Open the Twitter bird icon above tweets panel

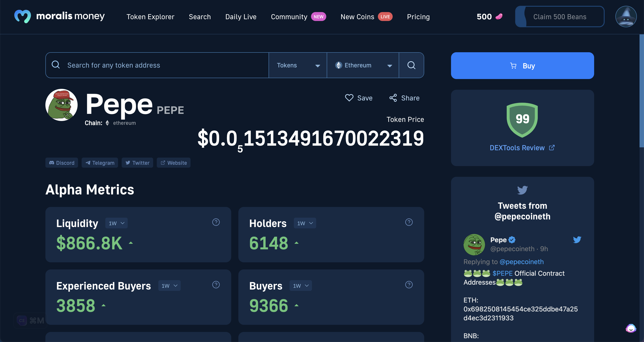522,190
